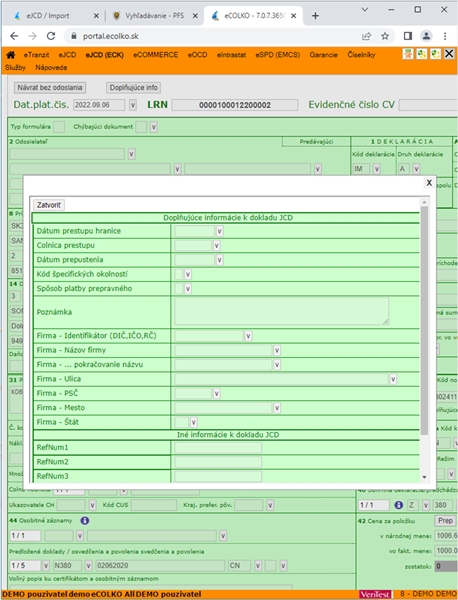Click the browser address bar URL
This screenshot has height=600, width=458.
[111, 36]
